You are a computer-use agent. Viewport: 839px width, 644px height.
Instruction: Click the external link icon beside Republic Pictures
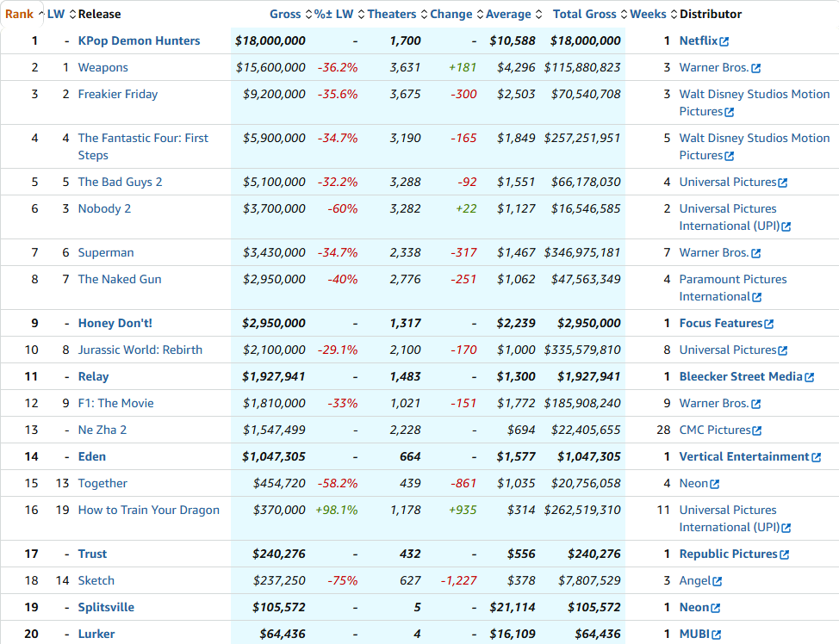(785, 554)
